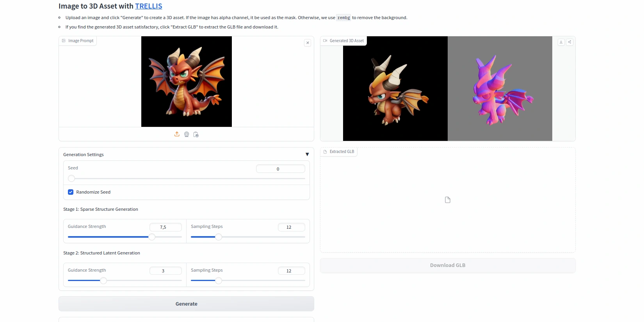Image resolution: width=644 pixels, height=322 pixels.
Task: Collapse the Generation Settings section
Action: 307,155
